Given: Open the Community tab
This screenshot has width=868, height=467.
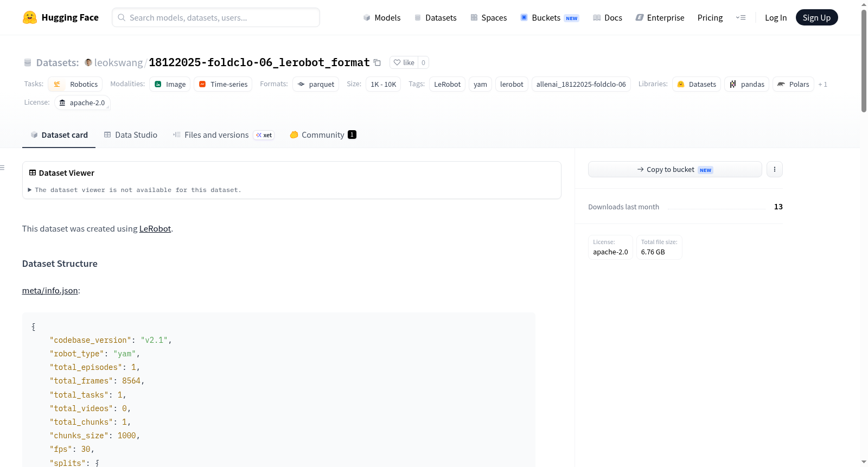Looking at the screenshot, I should [x=323, y=135].
